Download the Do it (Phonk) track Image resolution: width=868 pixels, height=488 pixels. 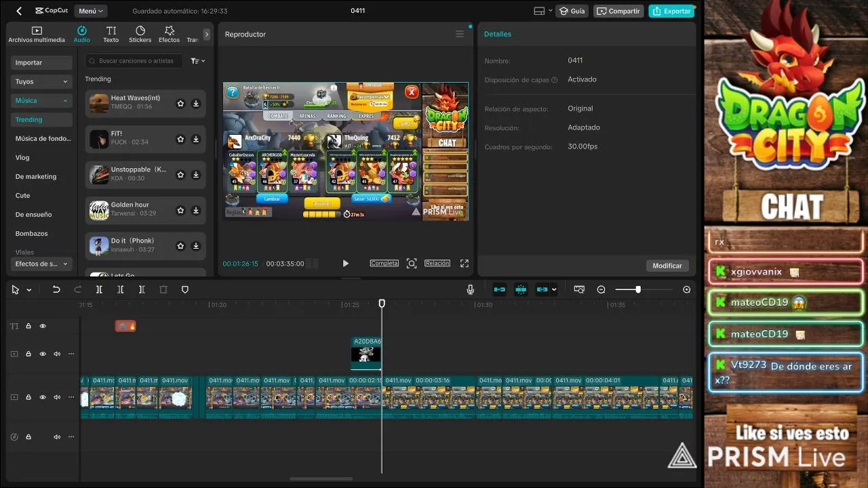point(196,246)
